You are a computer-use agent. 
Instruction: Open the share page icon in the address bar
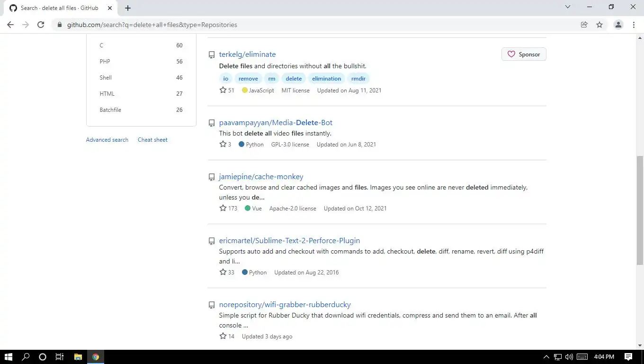tap(584, 25)
